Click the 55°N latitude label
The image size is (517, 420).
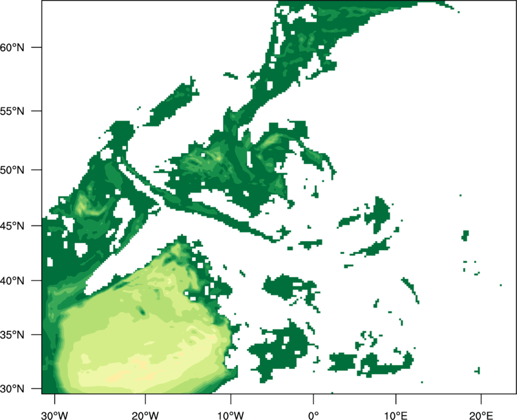[x=12, y=111]
